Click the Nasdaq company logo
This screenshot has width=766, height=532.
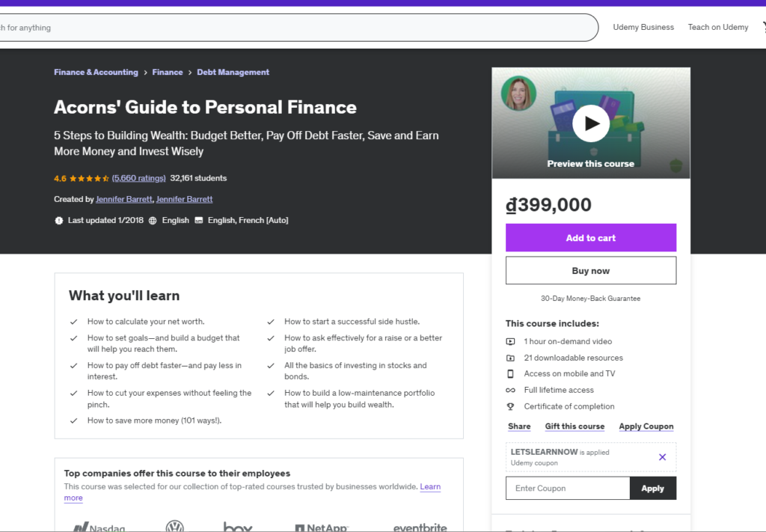click(99, 526)
